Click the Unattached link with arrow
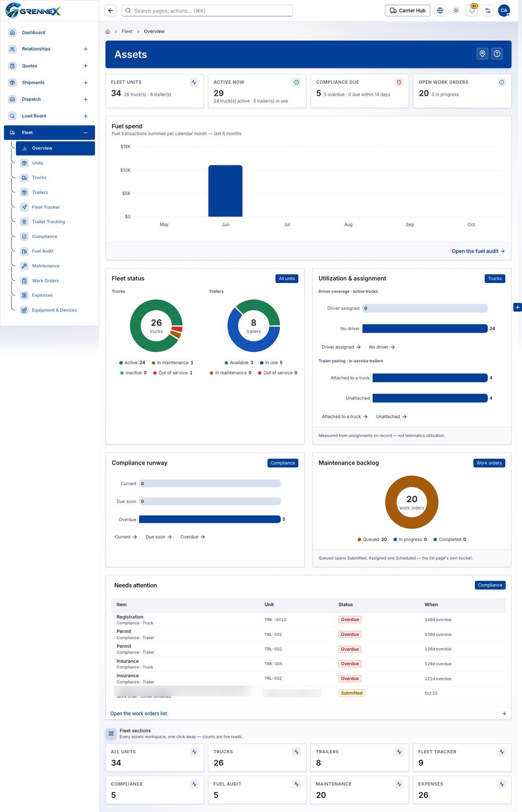522x812 pixels. coord(391,417)
